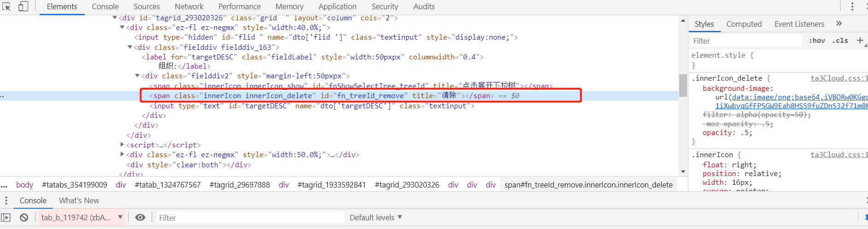Viewport: 868px width, 229px height.
Task: Collapse the fielddiv_163 div node
Action: tap(130, 47)
